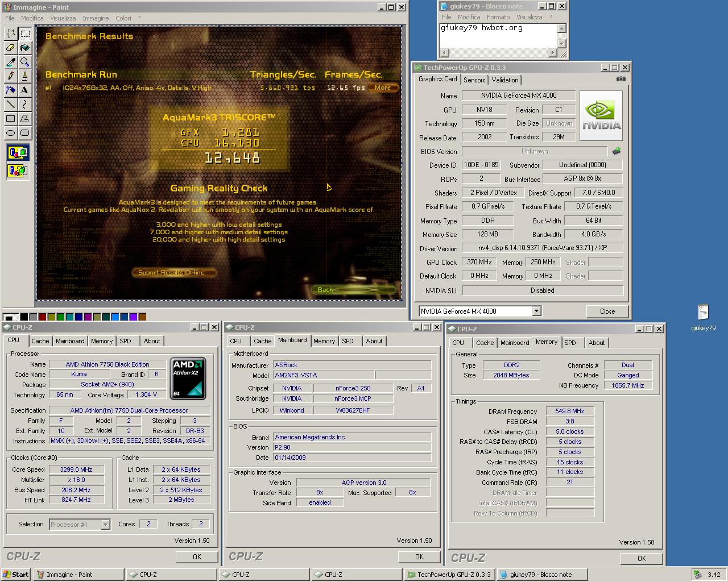728x582 pixels.
Task: Click the More button beside the fps result
Action: (x=383, y=88)
